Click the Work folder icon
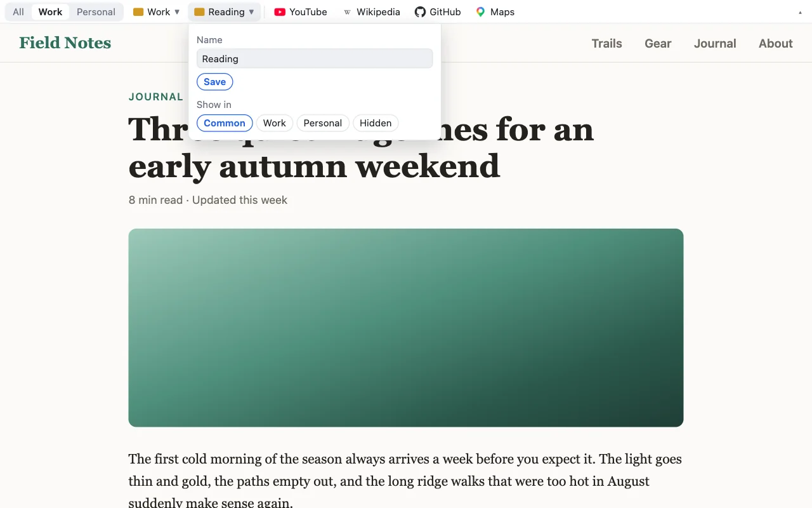812x508 pixels. (138, 12)
